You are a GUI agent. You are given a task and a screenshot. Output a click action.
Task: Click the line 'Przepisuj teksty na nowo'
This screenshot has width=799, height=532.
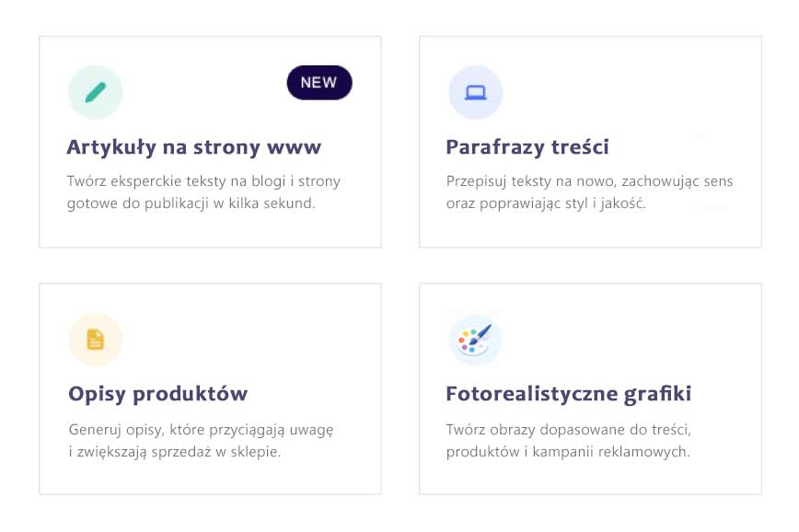[x=589, y=181]
